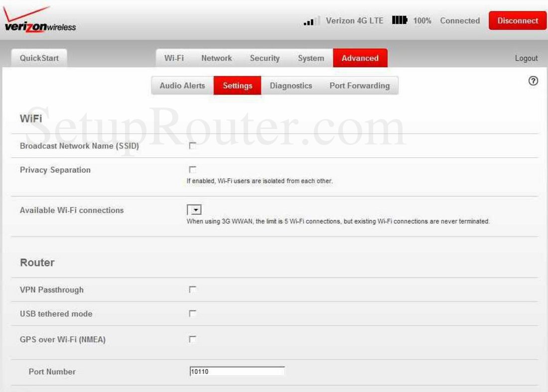Screen dimensions: 548x392
Task: Click the 3G WWAN connection limit note
Action: [338, 221]
